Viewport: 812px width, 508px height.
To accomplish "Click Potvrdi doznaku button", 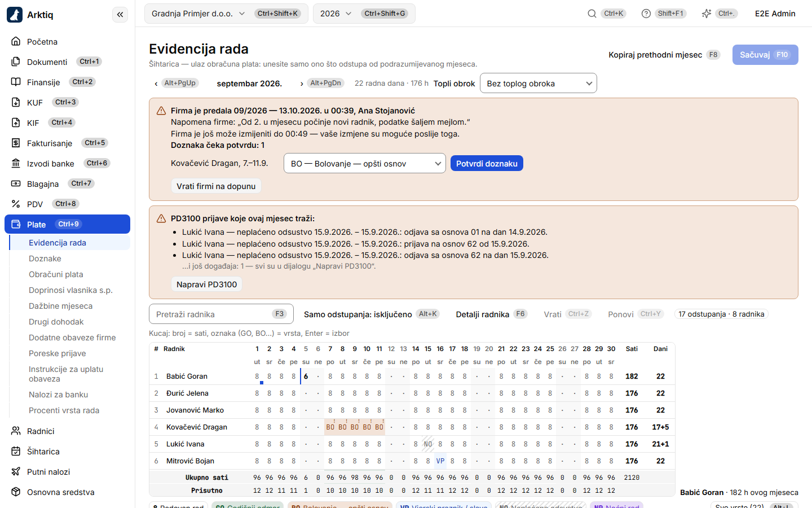I will click(487, 164).
